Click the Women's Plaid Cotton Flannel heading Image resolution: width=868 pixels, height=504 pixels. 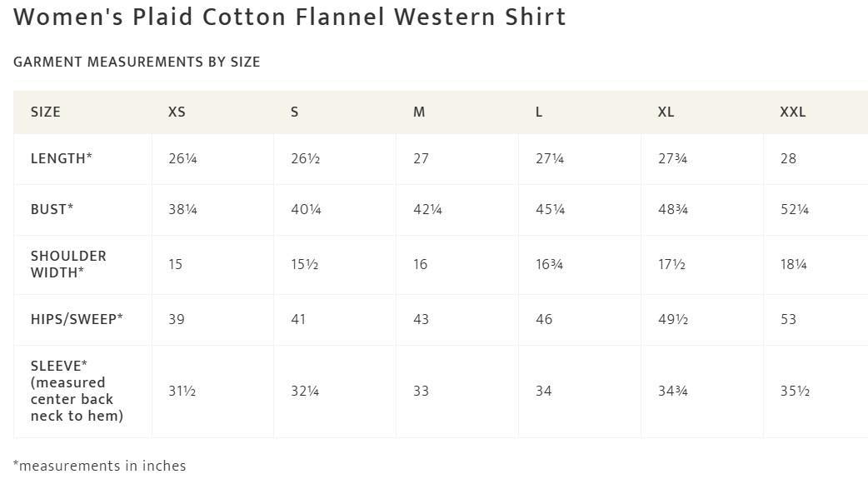pyautogui.click(x=290, y=17)
